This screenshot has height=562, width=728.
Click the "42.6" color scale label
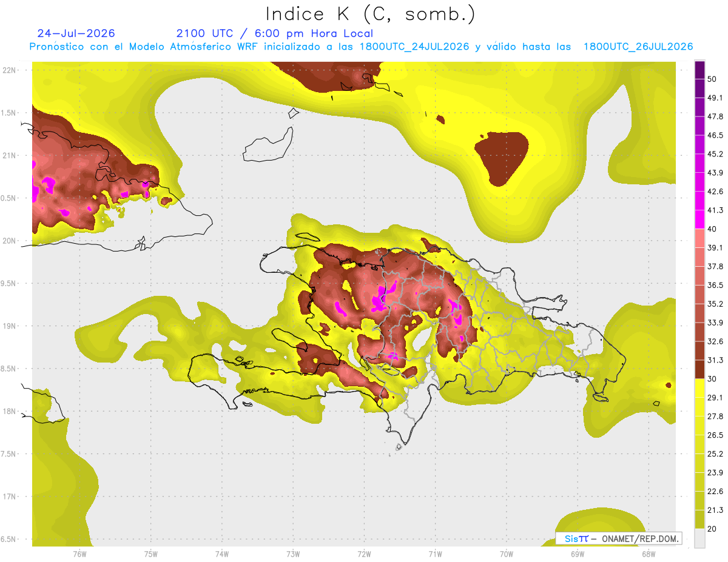click(x=715, y=192)
